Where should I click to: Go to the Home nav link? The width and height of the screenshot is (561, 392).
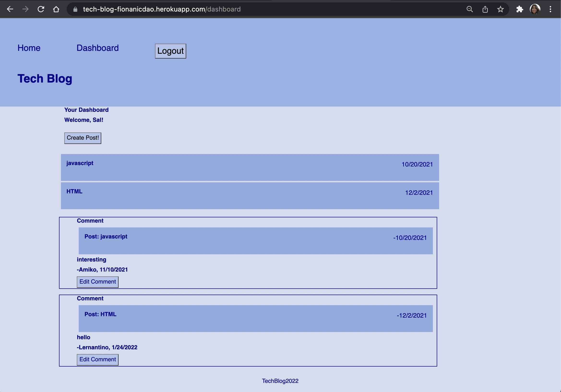pyautogui.click(x=29, y=48)
